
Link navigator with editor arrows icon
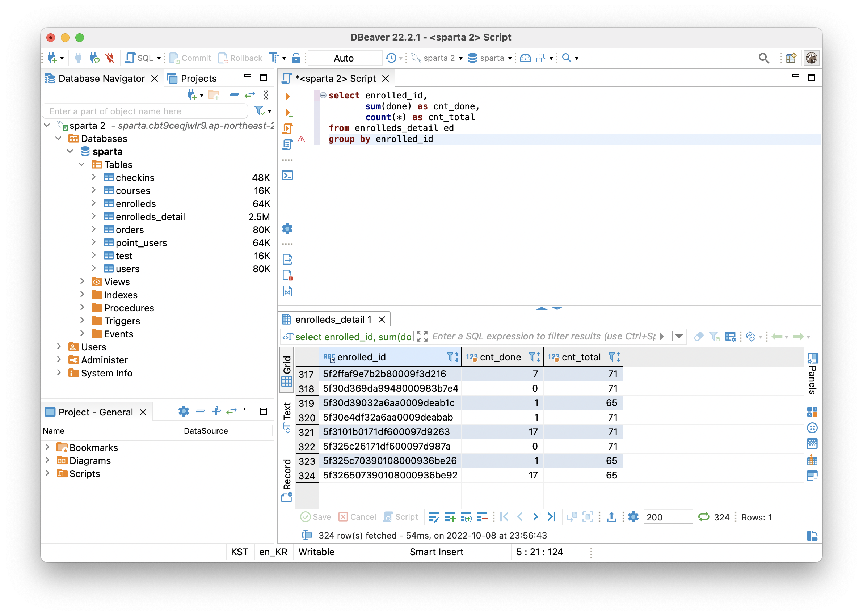(x=250, y=95)
